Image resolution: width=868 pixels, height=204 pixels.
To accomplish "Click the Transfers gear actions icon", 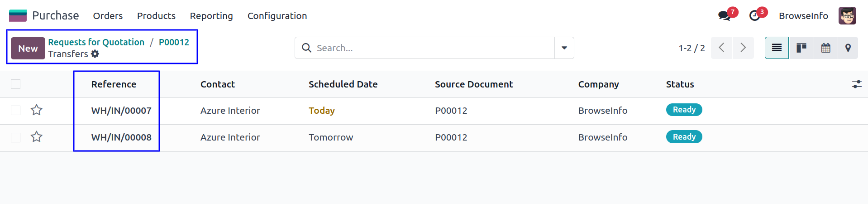I will tap(95, 54).
